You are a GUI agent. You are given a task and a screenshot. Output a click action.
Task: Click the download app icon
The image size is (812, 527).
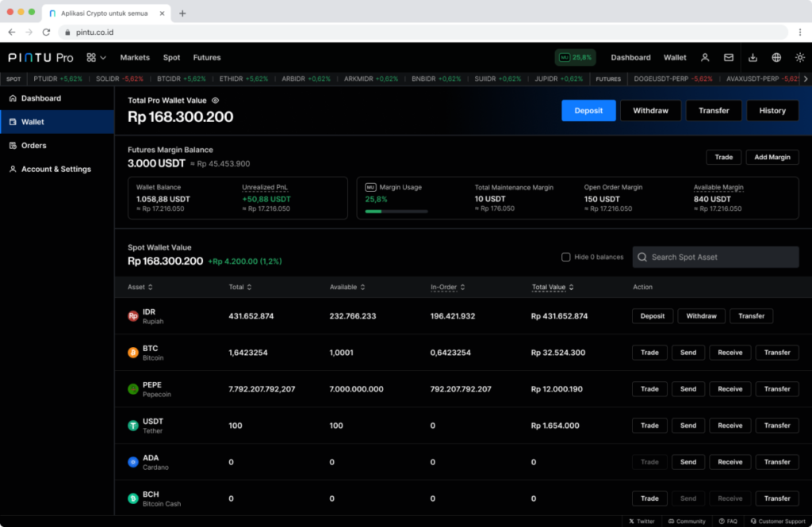[x=753, y=58]
